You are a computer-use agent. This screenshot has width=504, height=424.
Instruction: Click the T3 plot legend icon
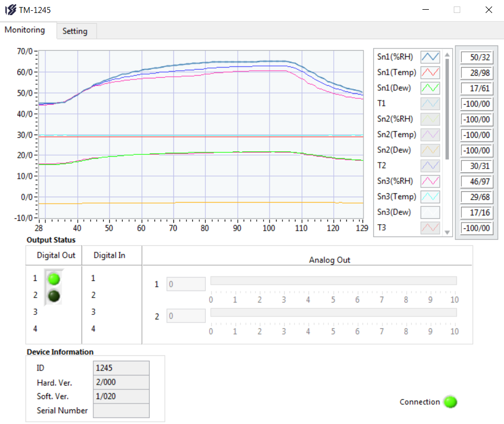(x=430, y=227)
